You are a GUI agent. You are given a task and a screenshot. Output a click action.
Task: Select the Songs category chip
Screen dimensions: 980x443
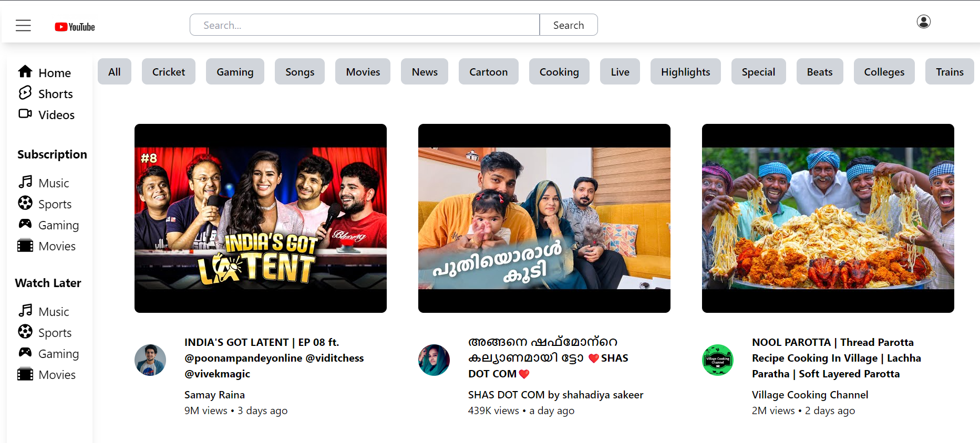pos(300,71)
